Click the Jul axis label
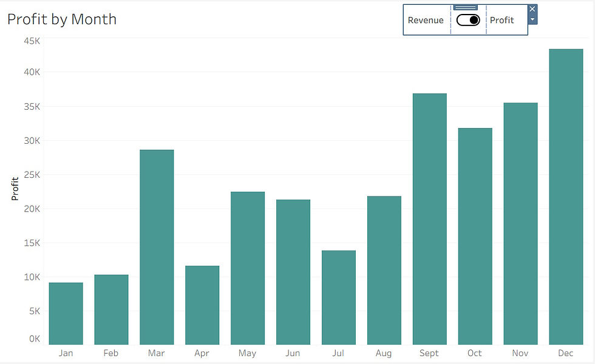The image size is (595, 364). 338,353
